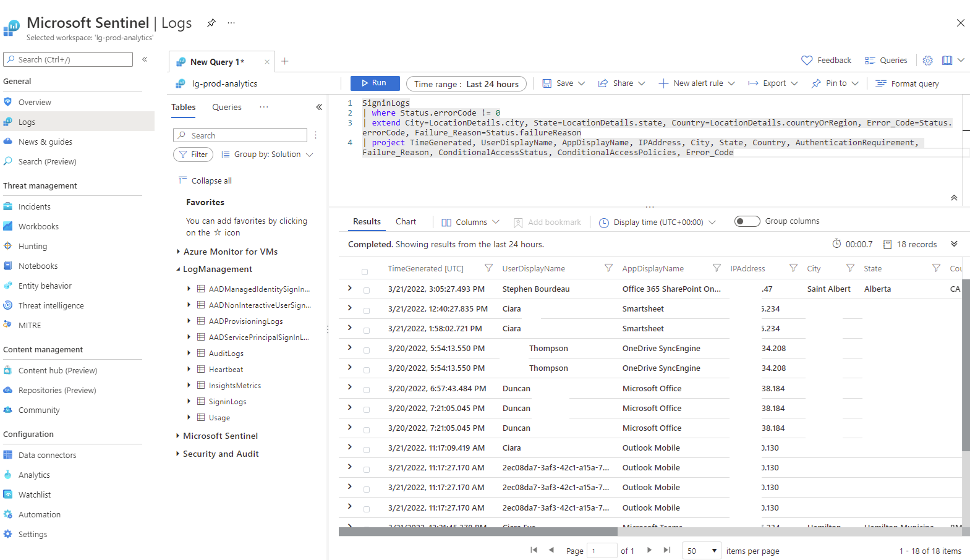The height and width of the screenshot is (560, 970).
Task: Filter the AppDisplayName column
Action: [717, 268]
